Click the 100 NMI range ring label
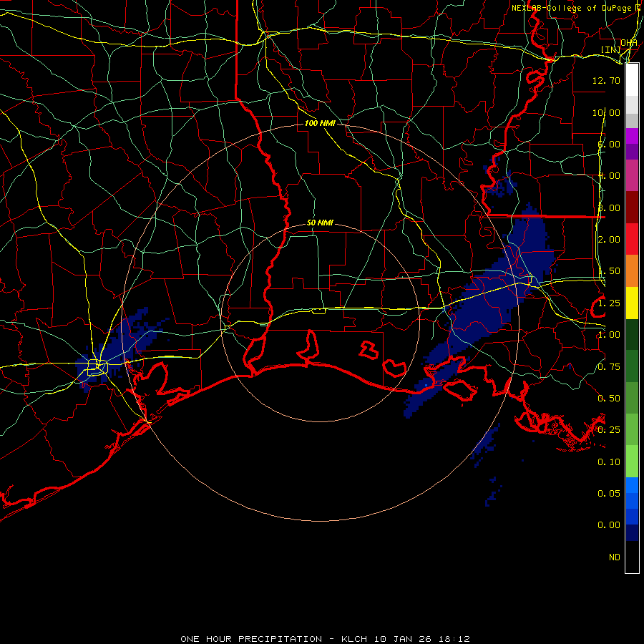 coord(320,123)
